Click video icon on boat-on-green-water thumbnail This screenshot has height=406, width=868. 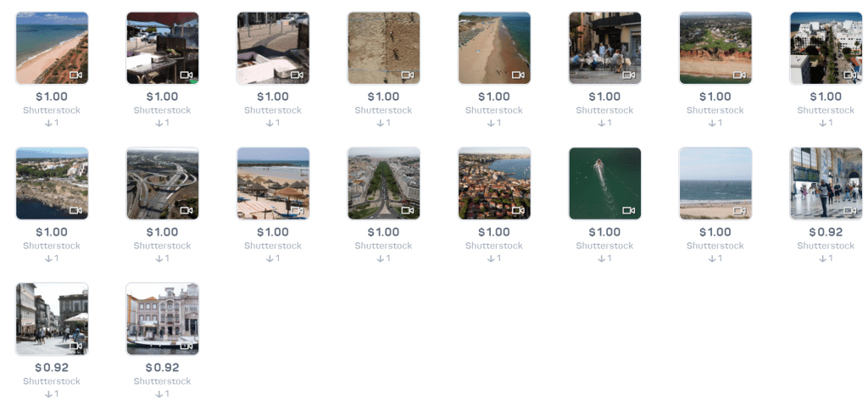629,210
